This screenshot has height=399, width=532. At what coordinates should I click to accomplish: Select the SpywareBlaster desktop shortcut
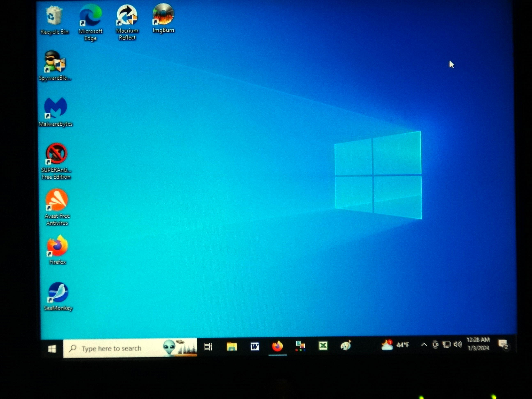[x=55, y=66]
